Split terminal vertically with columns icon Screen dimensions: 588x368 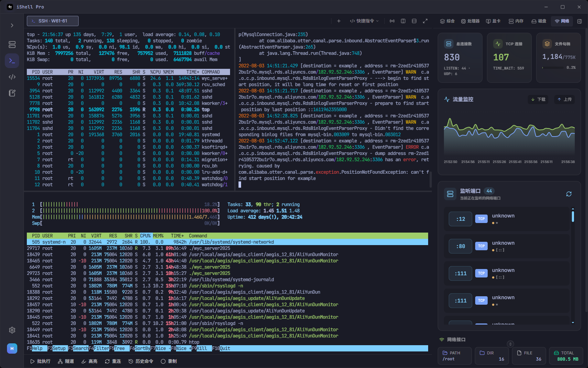(x=403, y=21)
